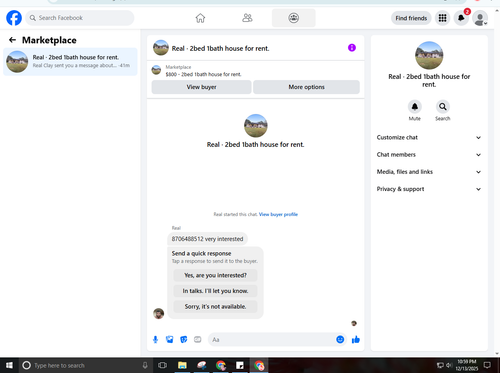Open the apps grid menu
The height and width of the screenshot is (373, 500).
tap(442, 18)
